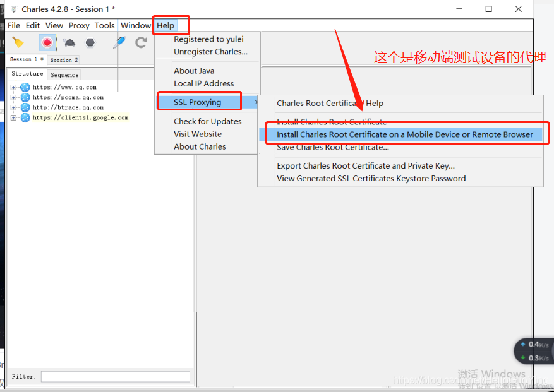The image size is (554, 392).
Task: Choose About Charles menu item
Action: click(200, 147)
